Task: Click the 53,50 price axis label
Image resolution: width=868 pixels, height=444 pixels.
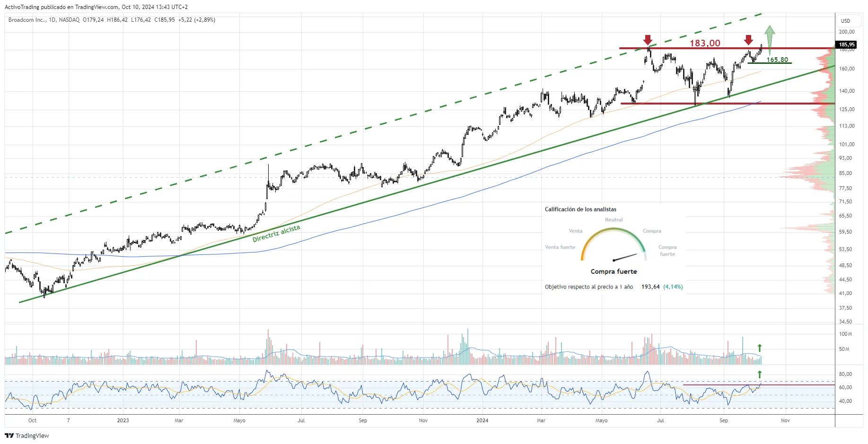Action: 845,249
